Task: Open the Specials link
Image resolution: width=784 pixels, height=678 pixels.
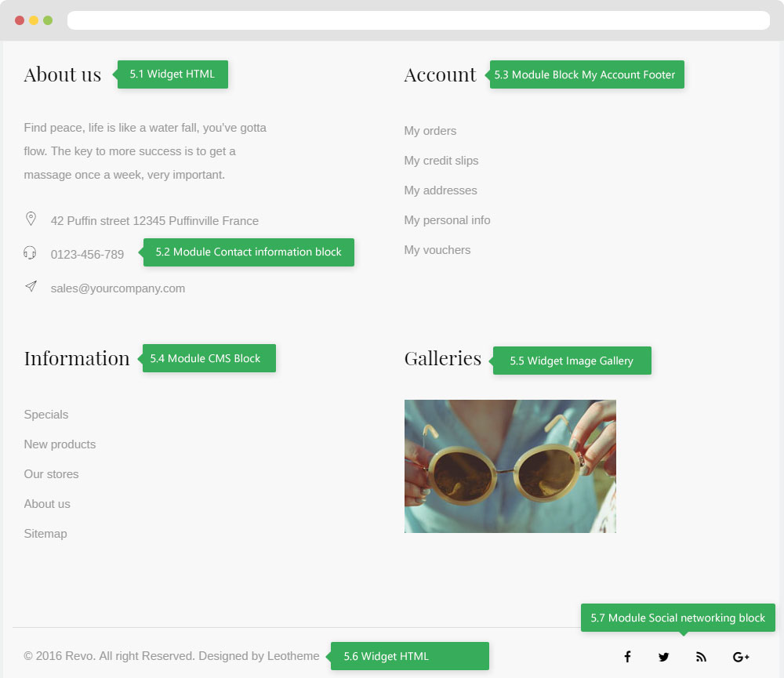Action: [x=46, y=415]
